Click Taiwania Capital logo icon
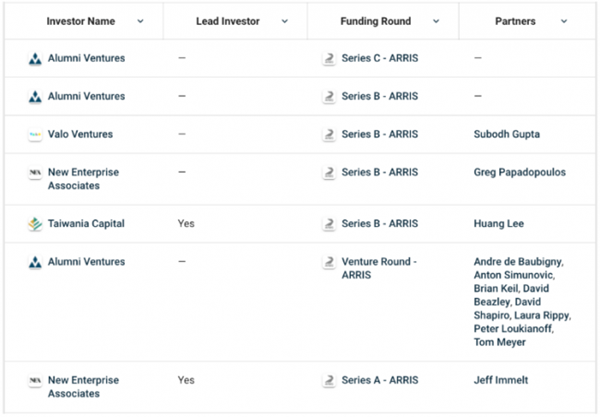Viewport: 600px width, 417px height. click(x=35, y=225)
